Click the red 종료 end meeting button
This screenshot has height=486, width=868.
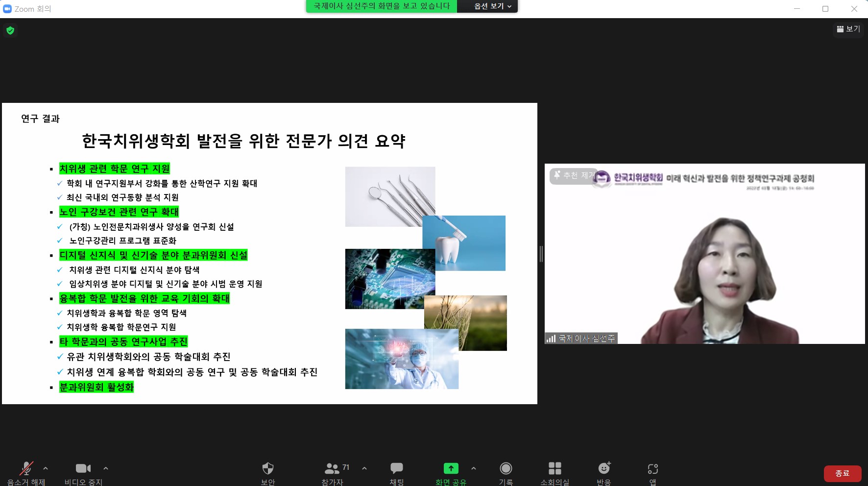tap(842, 473)
